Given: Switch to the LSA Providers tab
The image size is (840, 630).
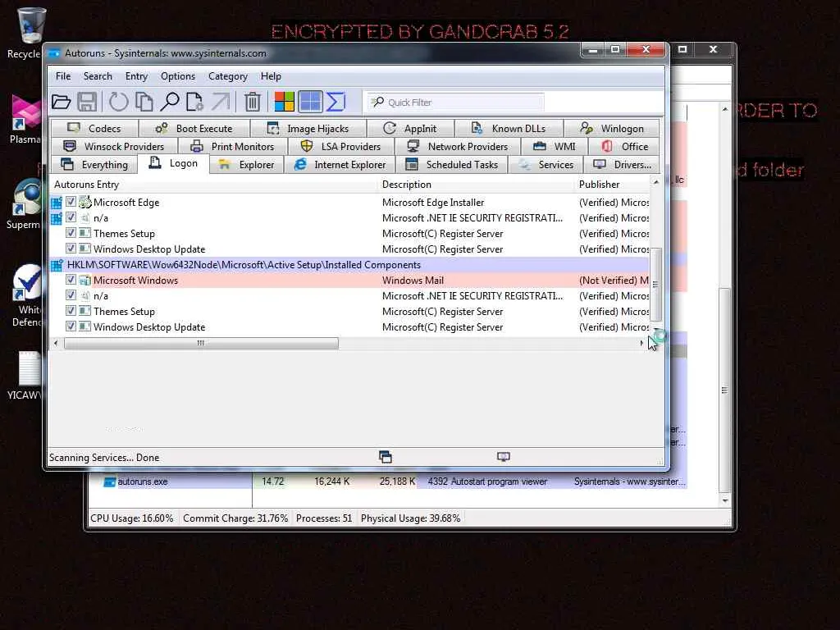Looking at the screenshot, I should click(x=340, y=146).
